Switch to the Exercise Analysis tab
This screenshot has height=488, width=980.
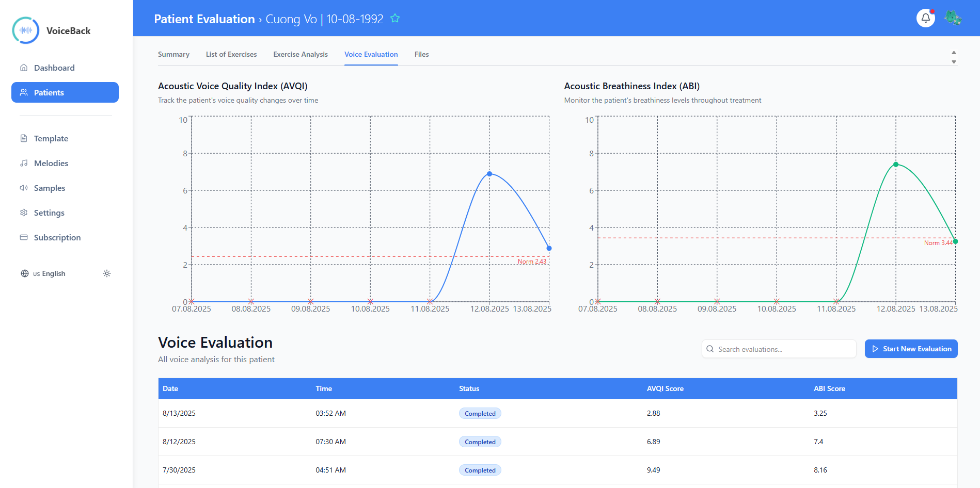point(301,54)
